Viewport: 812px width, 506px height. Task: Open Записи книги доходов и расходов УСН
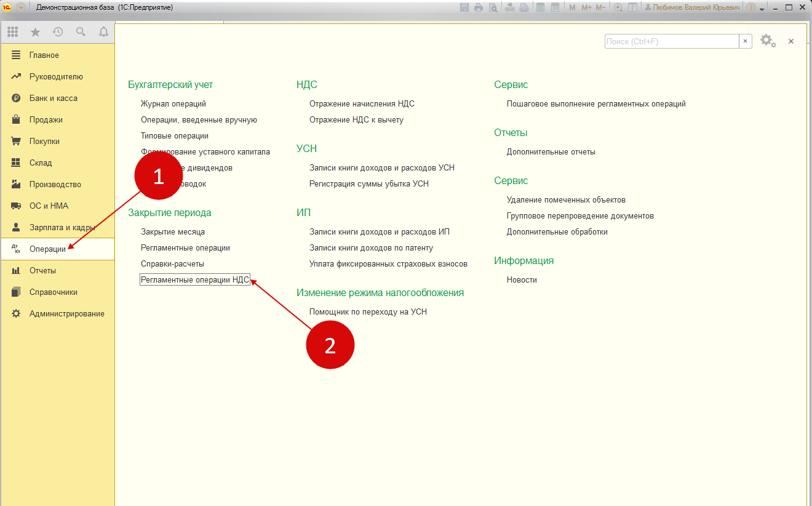coord(382,168)
